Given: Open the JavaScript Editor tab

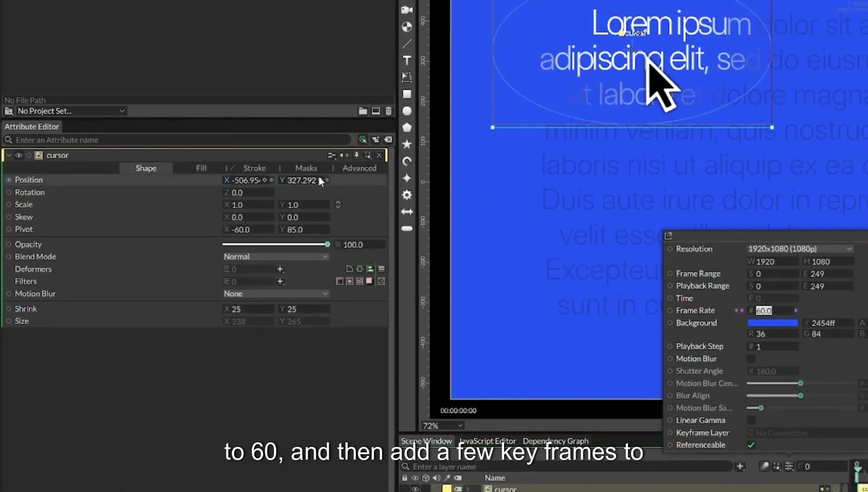Looking at the screenshot, I should [x=487, y=441].
